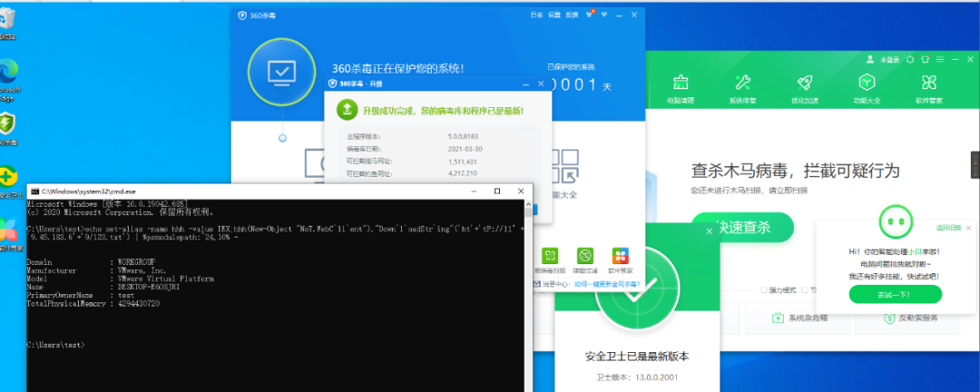Viewport: 980px width, 392px height.
Task: Open 反馈 in 360 Antivirus
Action: (572, 15)
